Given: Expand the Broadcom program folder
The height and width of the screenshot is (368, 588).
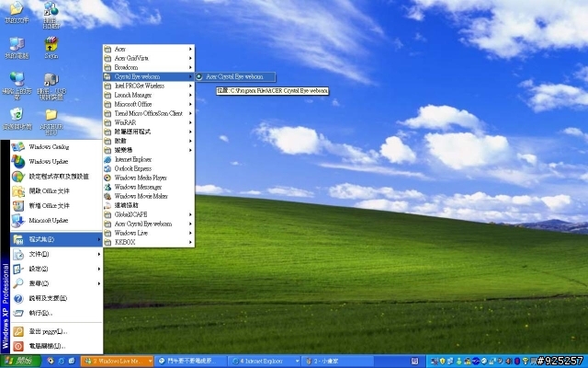Looking at the screenshot, I should 149,67.
